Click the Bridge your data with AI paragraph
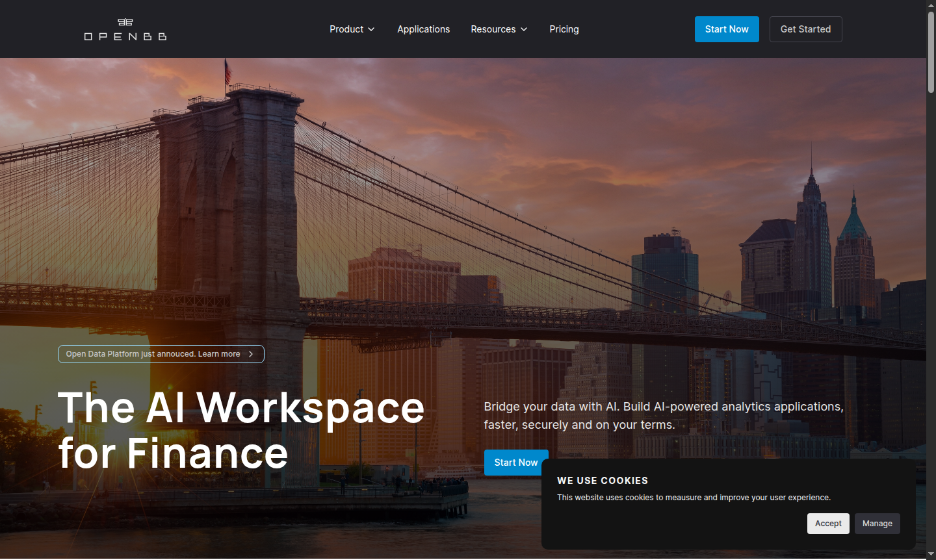The image size is (936, 560). [663, 415]
